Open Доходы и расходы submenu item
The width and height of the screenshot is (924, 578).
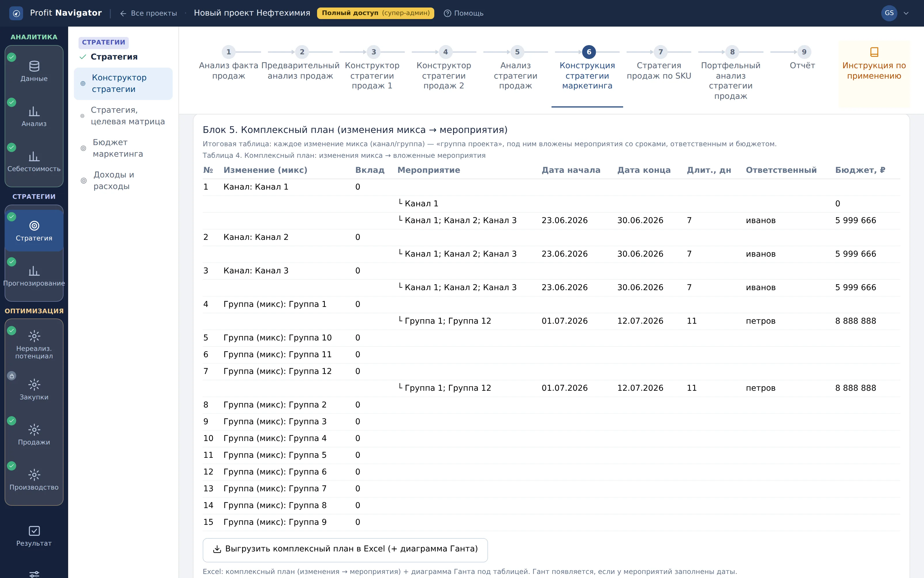(123, 180)
